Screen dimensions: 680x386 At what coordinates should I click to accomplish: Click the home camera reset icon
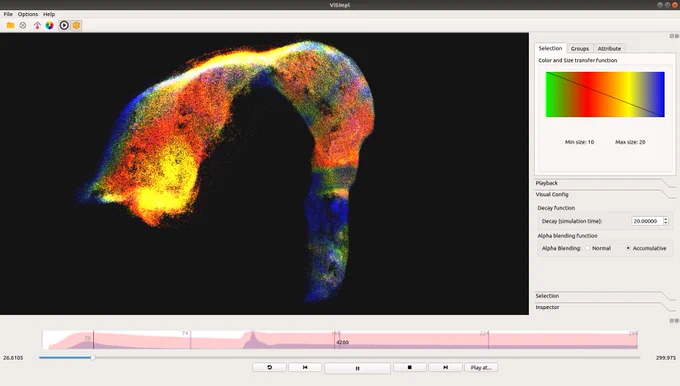coord(37,26)
